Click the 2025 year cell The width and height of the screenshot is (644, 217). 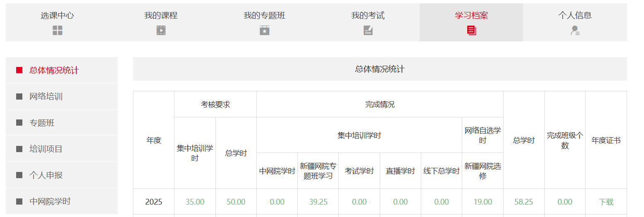click(154, 202)
